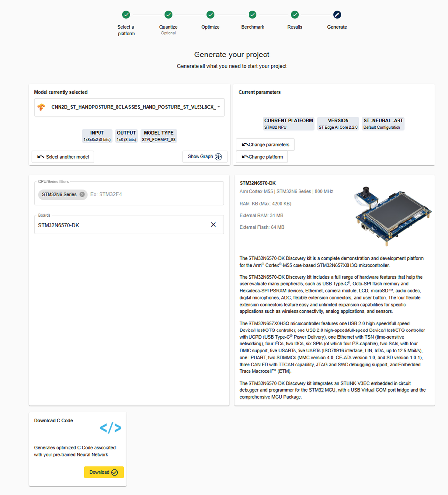Click the VERSION ST Edge AI Core badge
Screen dimensions: 448x495
point(338,124)
